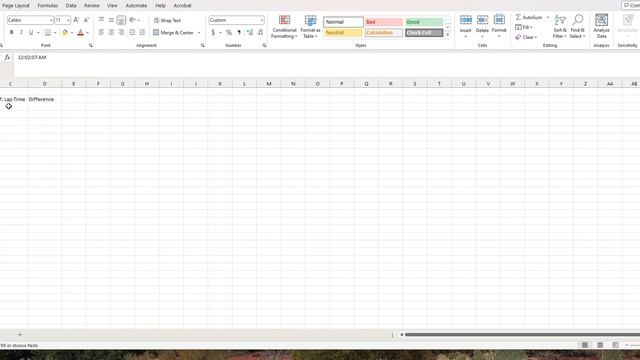Apply the yellow Fill Color bucket
This screenshot has width=640, height=360.
pos(65,32)
